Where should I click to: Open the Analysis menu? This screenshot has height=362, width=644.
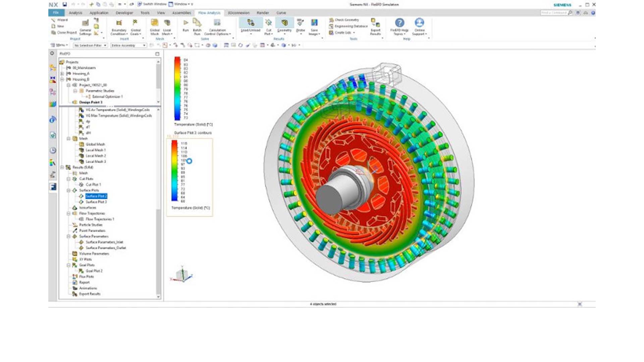(x=76, y=13)
